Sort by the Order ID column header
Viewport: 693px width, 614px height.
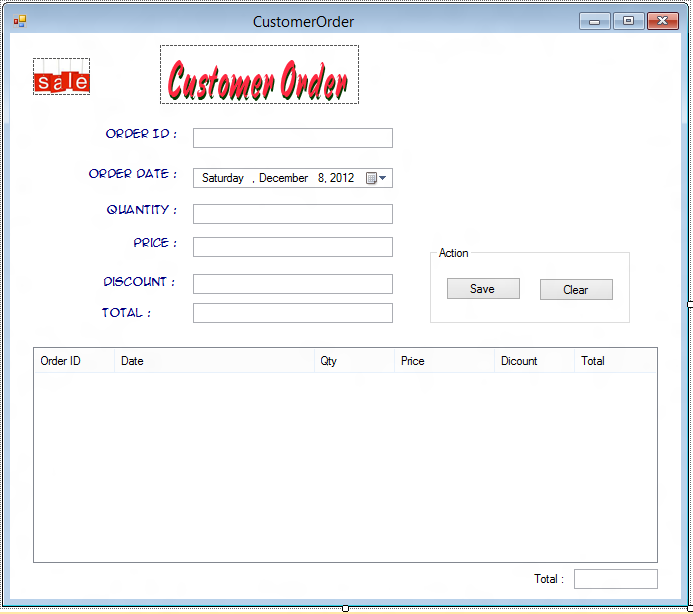74,361
